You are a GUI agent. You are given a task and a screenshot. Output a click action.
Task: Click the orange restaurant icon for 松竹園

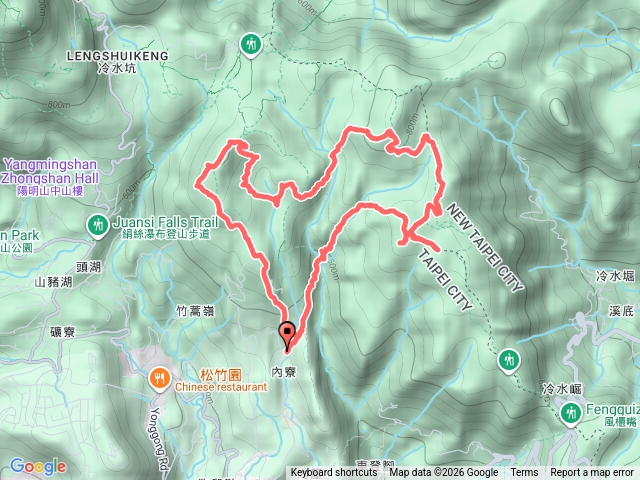(x=160, y=379)
